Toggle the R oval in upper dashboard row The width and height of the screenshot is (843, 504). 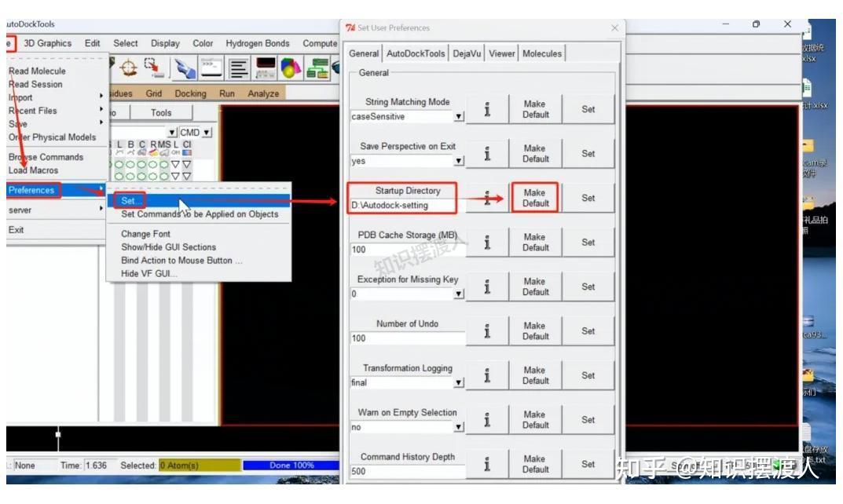(153, 164)
